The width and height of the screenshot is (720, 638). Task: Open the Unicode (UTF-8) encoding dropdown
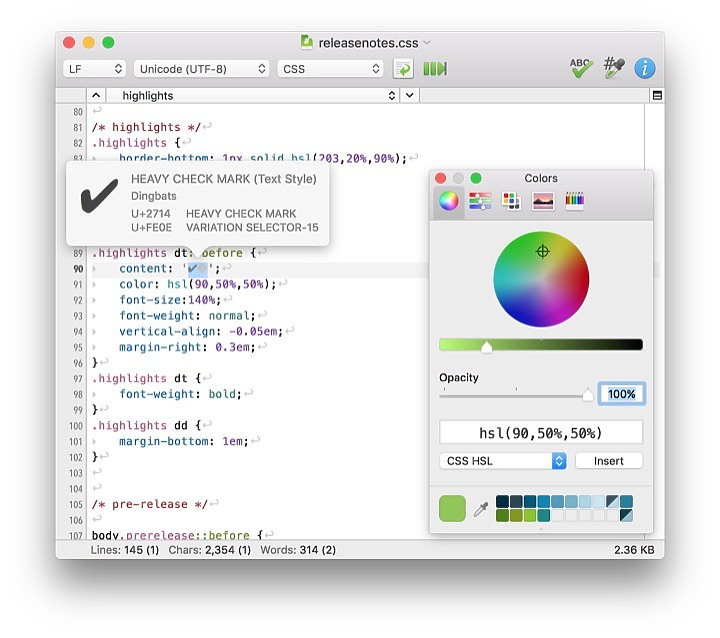(x=202, y=69)
